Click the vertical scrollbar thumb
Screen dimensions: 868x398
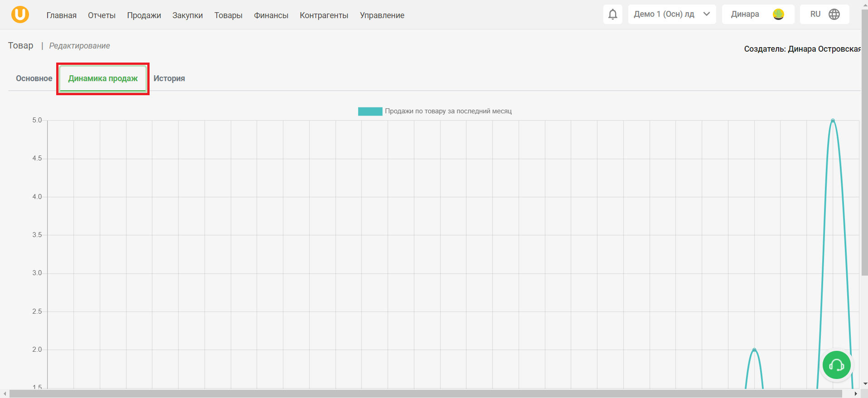[864, 142]
